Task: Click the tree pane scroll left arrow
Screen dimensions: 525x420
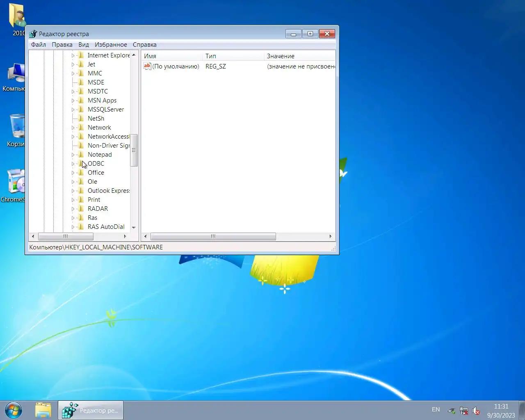Action: click(x=33, y=236)
